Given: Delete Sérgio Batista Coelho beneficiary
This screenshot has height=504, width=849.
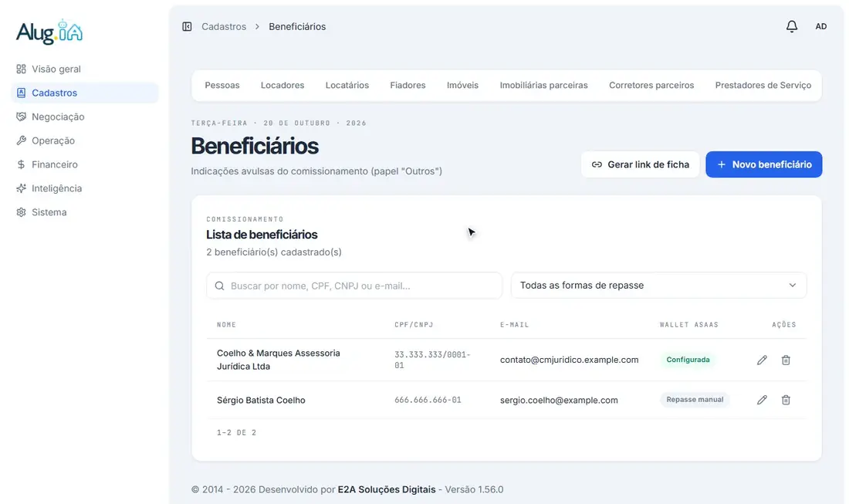Looking at the screenshot, I should (x=786, y=400).
